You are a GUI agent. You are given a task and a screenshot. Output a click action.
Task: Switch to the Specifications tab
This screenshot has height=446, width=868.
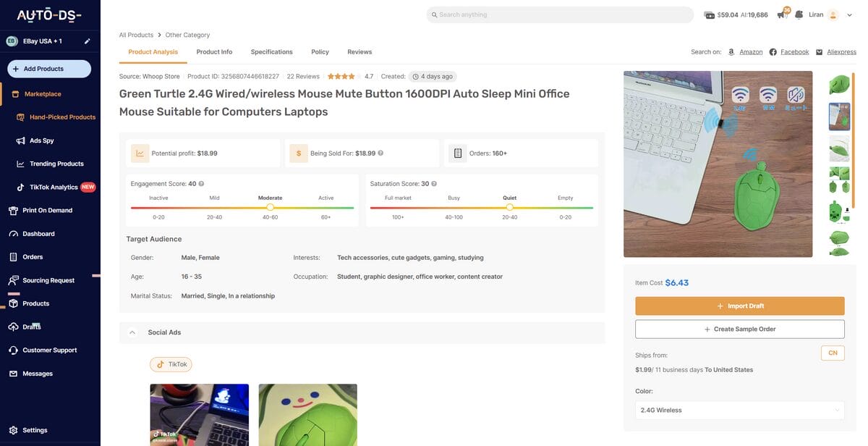pyautogui.click(x=271, y=52)
